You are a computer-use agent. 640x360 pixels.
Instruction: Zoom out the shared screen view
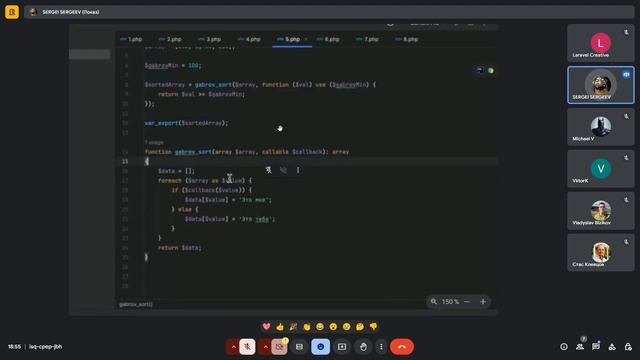467,302
